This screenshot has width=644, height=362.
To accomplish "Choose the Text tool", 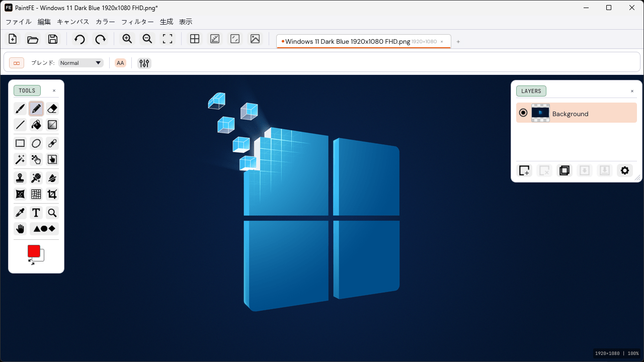I will click(36, 213).
